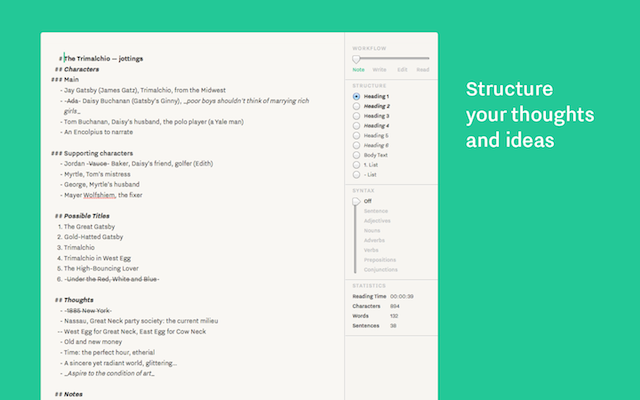Viewport: 640px width, 400px height.
Task: Switch workflow to Note mode
Action: click(358, 70)
